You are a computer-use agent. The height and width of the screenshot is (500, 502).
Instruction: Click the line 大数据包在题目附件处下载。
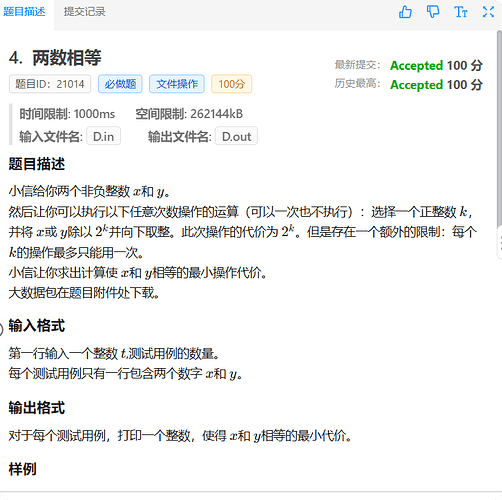(84, 293)
